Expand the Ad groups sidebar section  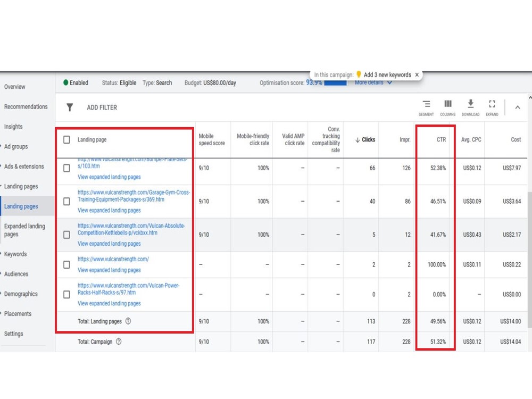click(x=1, y=146)
